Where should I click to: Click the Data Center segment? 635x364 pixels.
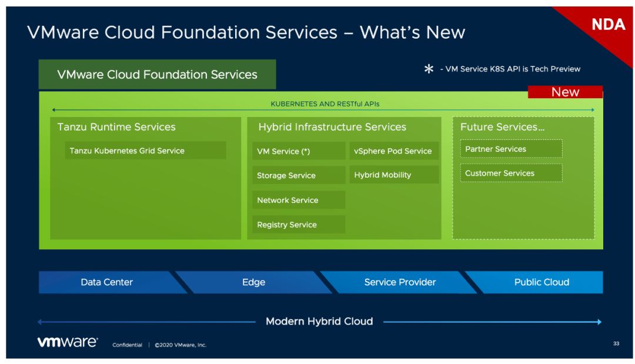pos(112,282)
